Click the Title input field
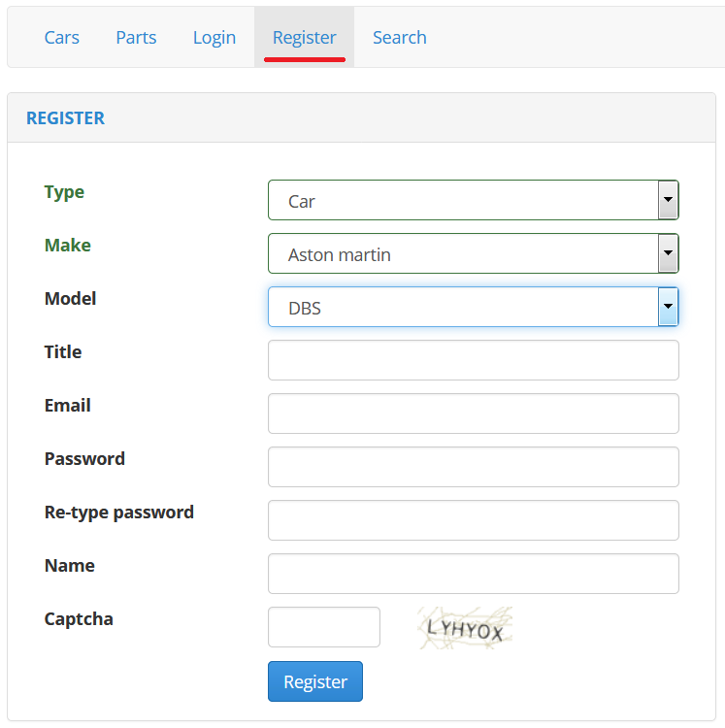The width and height of the screenshot is (725, 728). pyautogui.click(x=474, y=360)
